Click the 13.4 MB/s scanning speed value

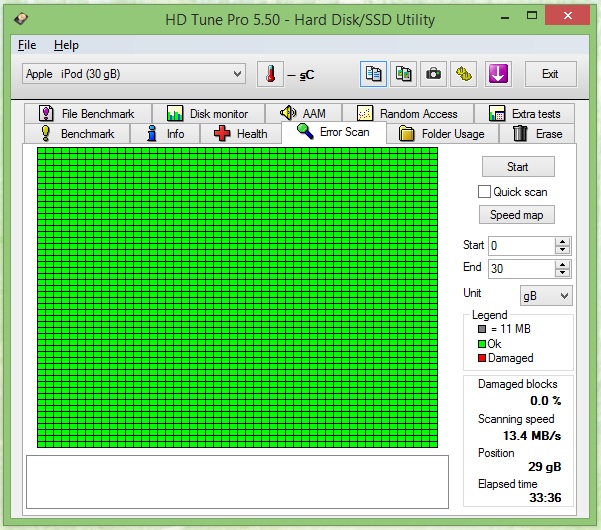(x=532, y=436)
